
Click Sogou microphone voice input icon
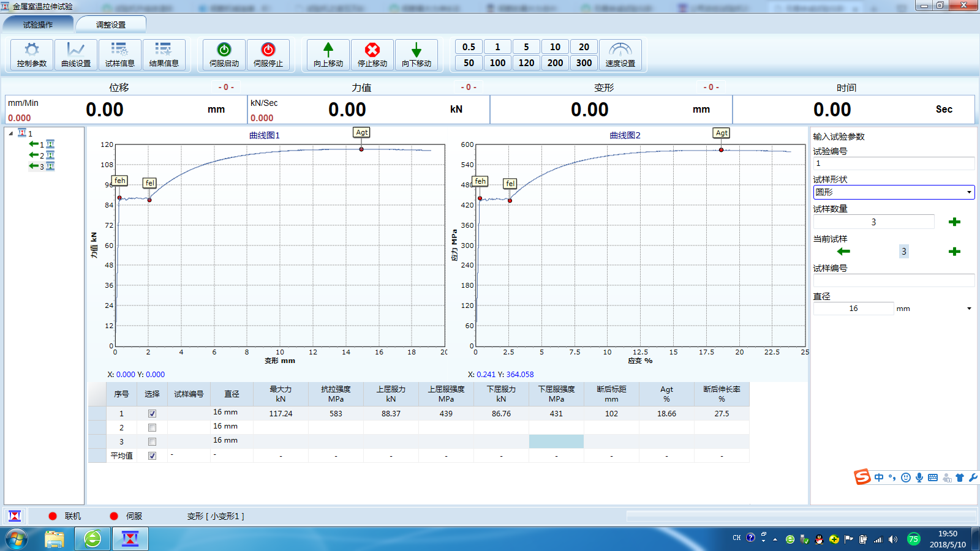pos(919,478)
